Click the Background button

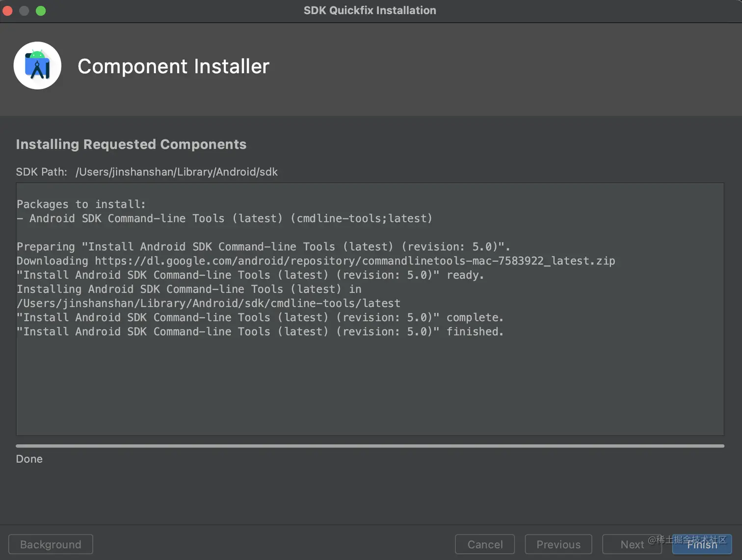(x=51, y=544)
